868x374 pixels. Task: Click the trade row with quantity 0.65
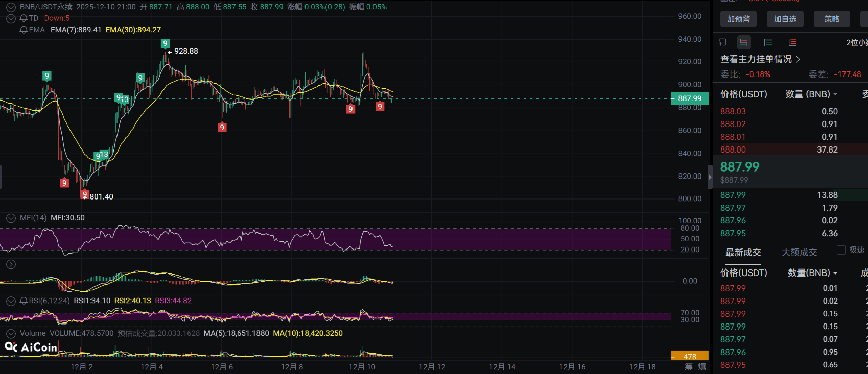(x=790, y=365)
